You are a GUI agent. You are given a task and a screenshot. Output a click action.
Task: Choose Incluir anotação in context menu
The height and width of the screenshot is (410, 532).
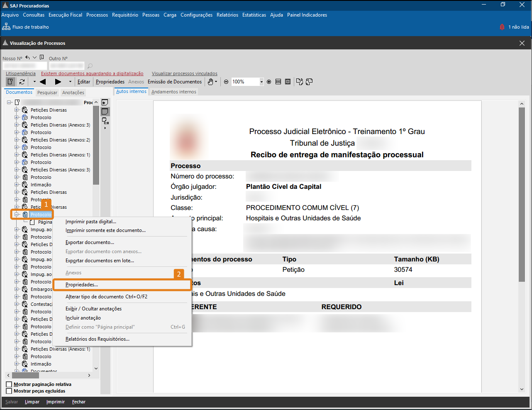click(83, 318)
